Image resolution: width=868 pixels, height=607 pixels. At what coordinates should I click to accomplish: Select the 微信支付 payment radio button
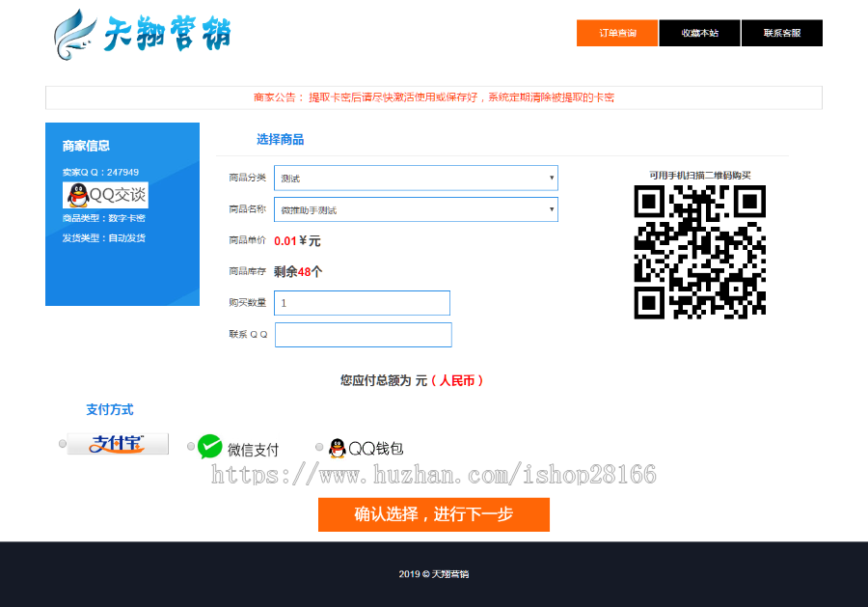coord(191,445)
